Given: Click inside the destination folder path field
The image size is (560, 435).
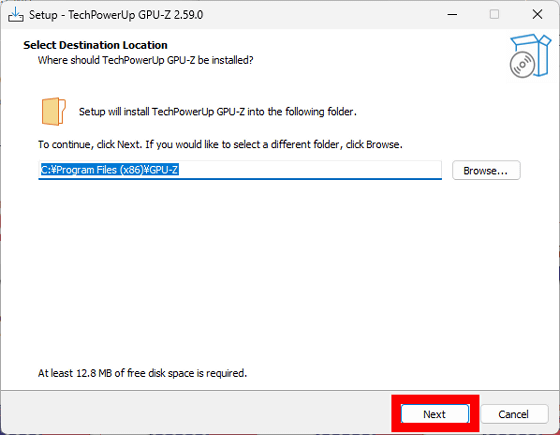Looking at the screenshot, I should click(240, 170).
